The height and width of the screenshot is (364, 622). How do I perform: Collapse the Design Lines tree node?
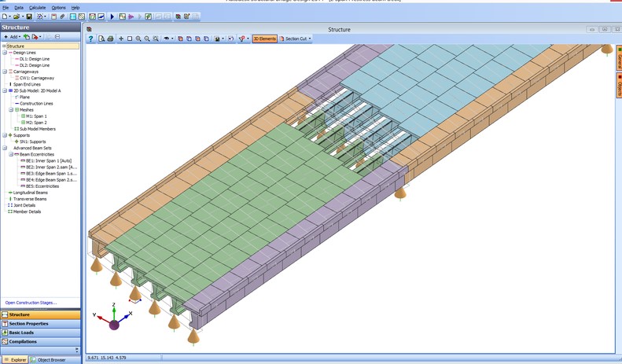click(5, 53)
